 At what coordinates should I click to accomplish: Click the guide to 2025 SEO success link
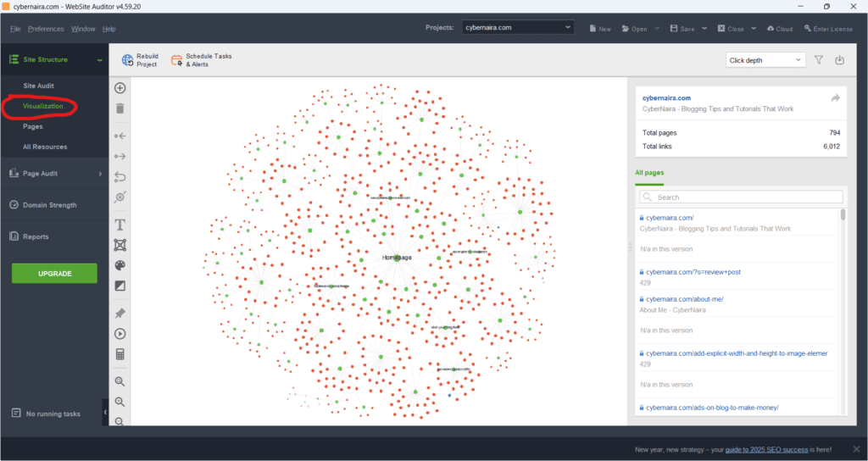coord(766,449)
